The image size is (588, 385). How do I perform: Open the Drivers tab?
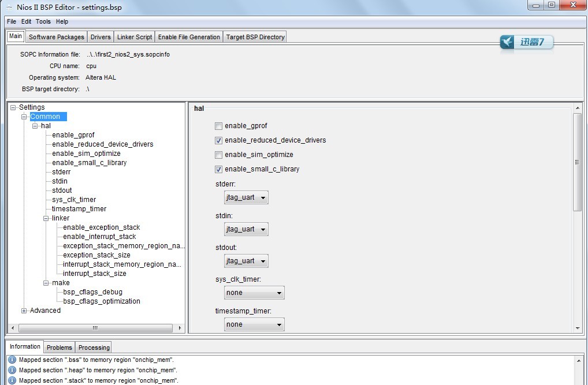click(100, 36)
